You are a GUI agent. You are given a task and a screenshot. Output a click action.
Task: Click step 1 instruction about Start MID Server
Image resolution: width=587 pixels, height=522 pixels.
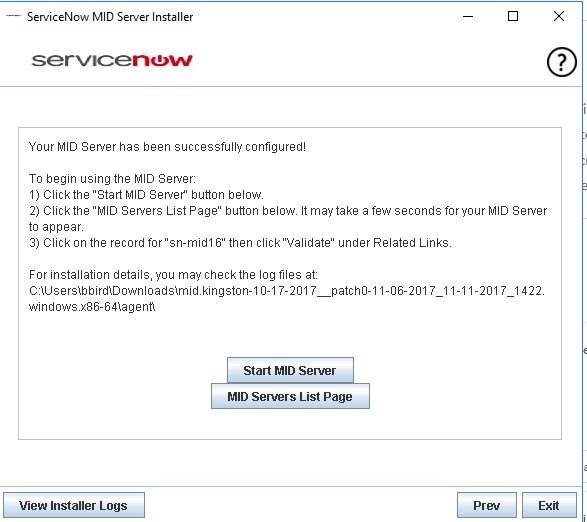tap(146, 195)
